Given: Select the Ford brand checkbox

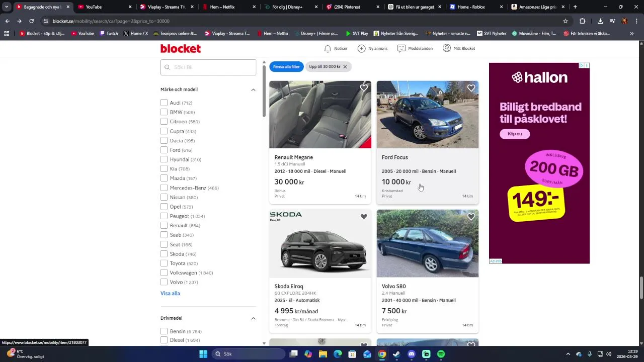Looking at the screenshot, I should pos(164,150).
